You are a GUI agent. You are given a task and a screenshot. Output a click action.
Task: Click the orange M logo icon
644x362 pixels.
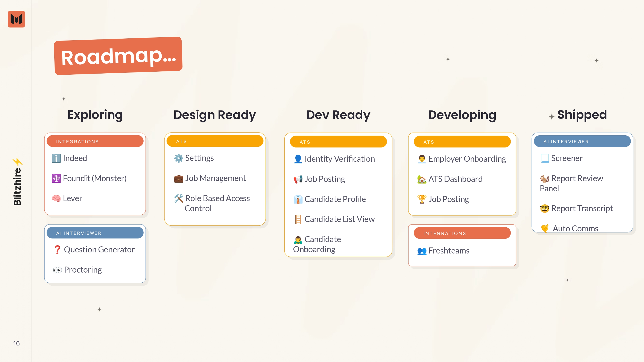pyautogui.click(x=17, y=19)
